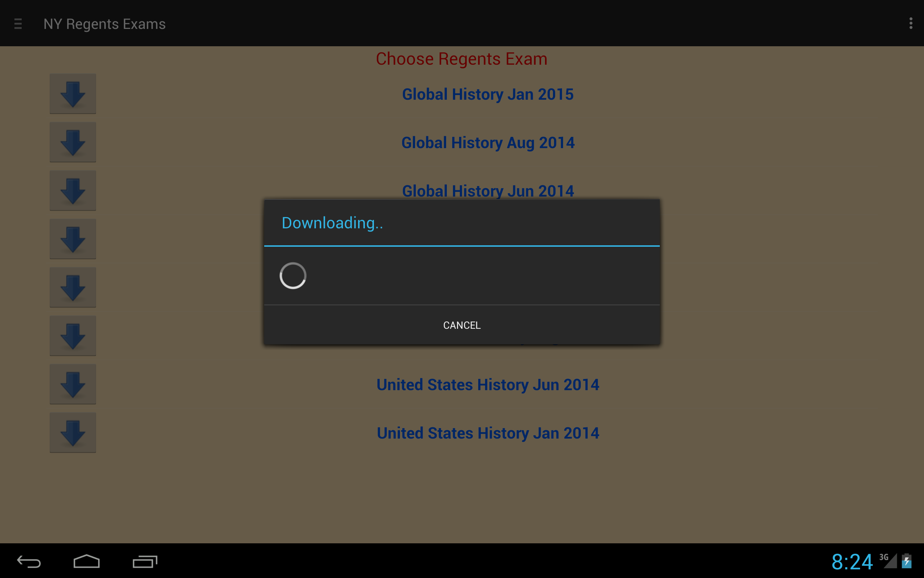The height and width of the screenshot is (578, 924).
Task: Open United States History Jan 2014 exam
Action: (x=488, y=433)
